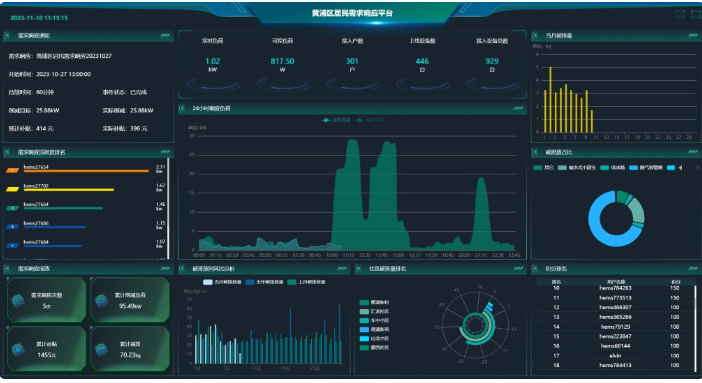Click the icon in the 累计削减负荷 95.49kW card
Screen dimensions: 702x383
(x=102, y=300)
